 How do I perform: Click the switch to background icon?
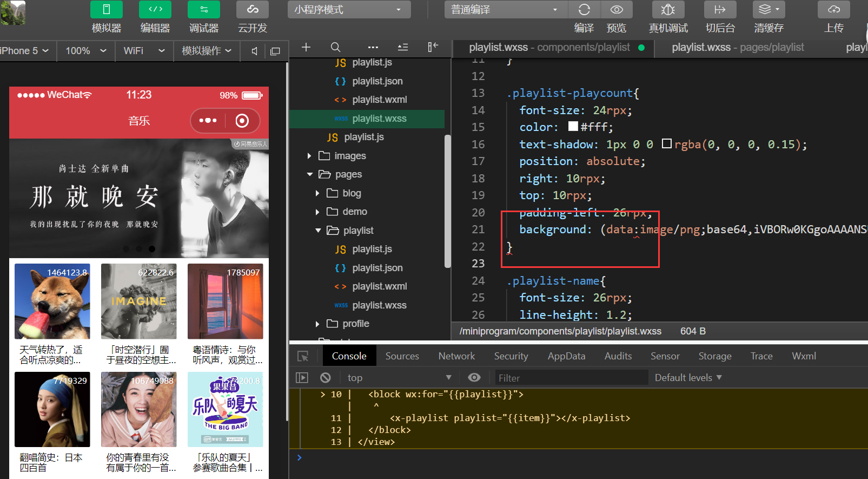[720, 10]
